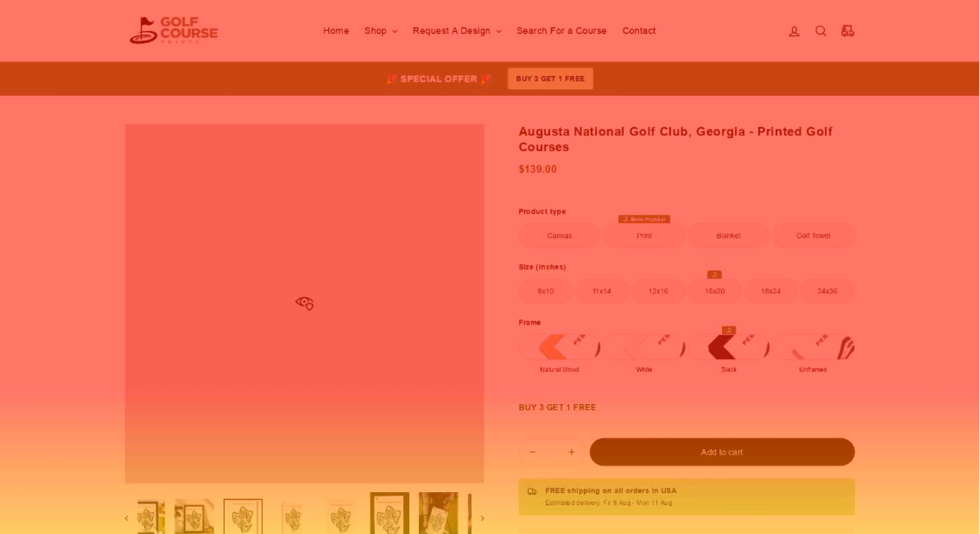Click the BUY 3 GET 1 FREE banner button
The height and width of the screenshot is (534, 980).
[x=550, y=79]
